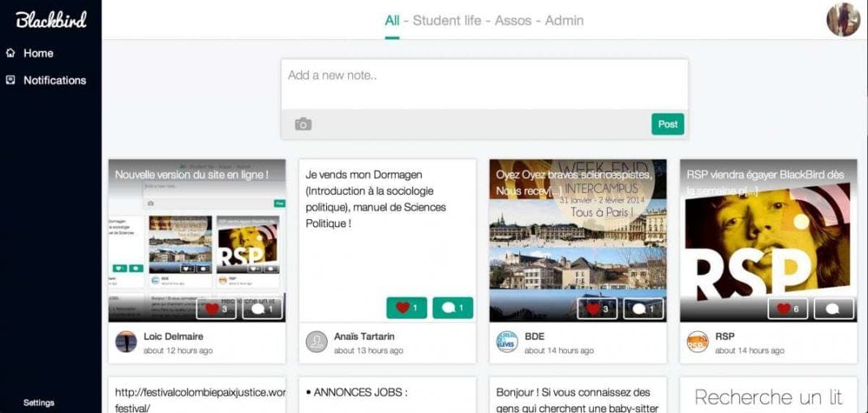The image size is (868, 413).
Task: Like Anaïs Tartarin's Dormagen post
Action: click(407, 308)
